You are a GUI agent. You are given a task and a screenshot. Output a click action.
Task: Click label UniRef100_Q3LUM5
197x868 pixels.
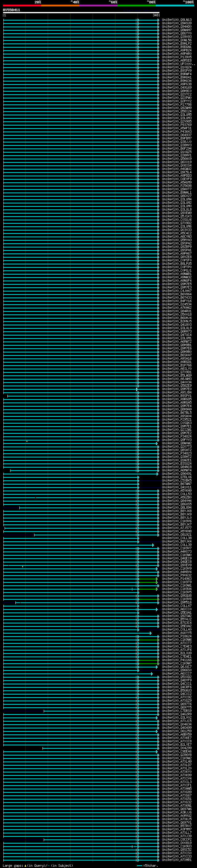coord(176,115)
